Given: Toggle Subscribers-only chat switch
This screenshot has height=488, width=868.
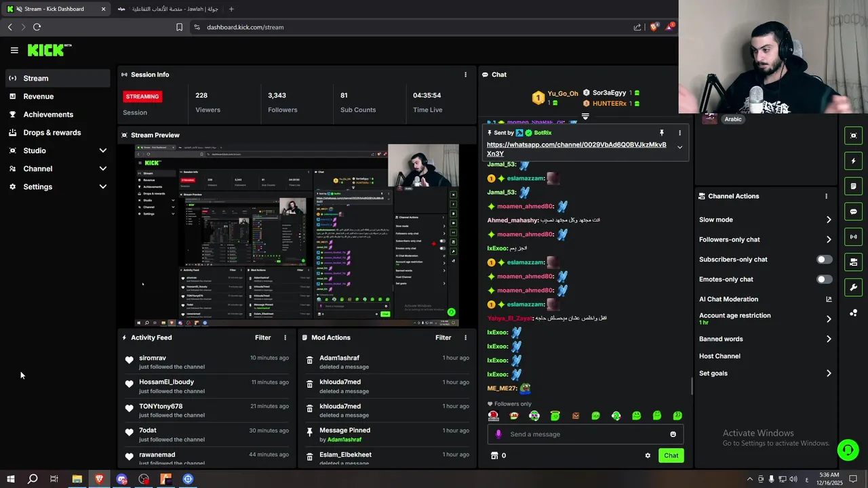Looking at the screenshot, I should 824,260.
